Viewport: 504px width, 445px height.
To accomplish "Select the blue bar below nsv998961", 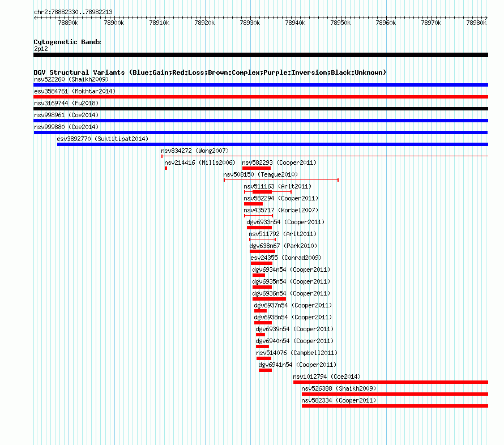I will [x=260, y=121].
